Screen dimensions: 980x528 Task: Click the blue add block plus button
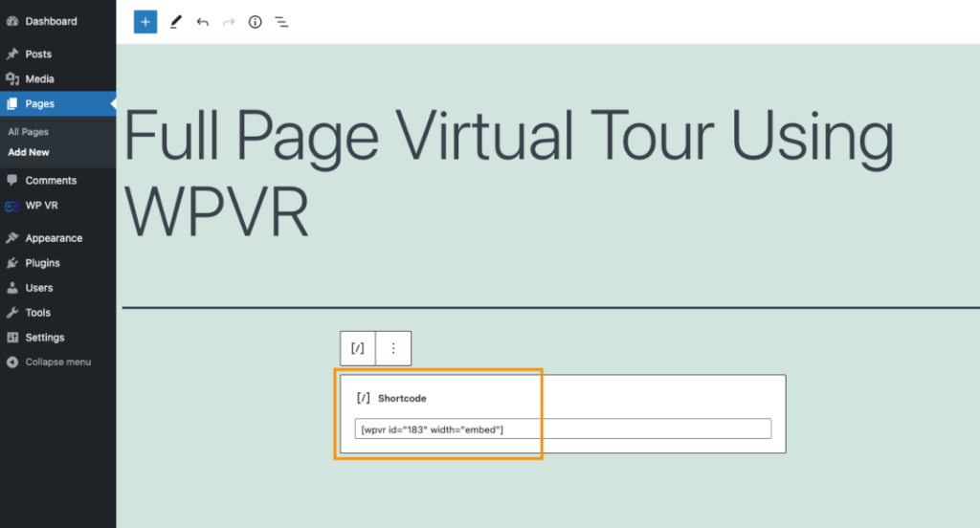click(145, 22)
